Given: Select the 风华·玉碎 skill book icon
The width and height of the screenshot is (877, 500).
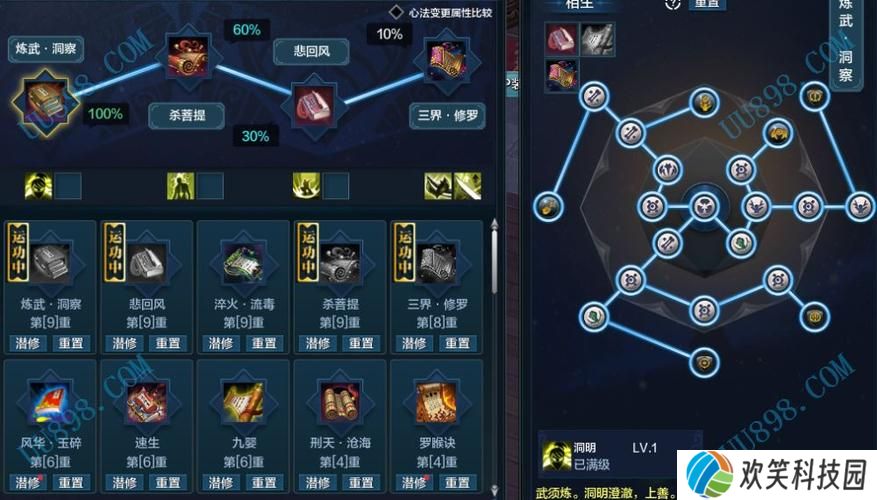Looking at the screenshot, I should [x=51, y=402].
